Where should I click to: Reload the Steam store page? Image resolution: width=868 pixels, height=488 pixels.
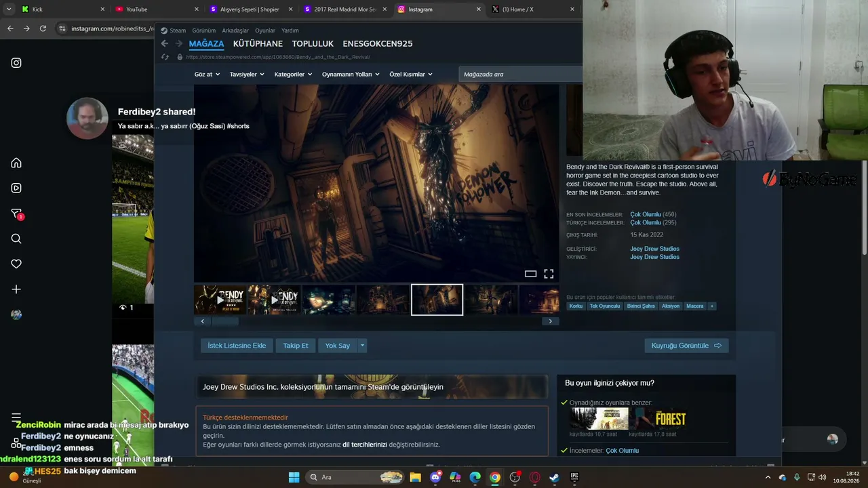(164, 57)
